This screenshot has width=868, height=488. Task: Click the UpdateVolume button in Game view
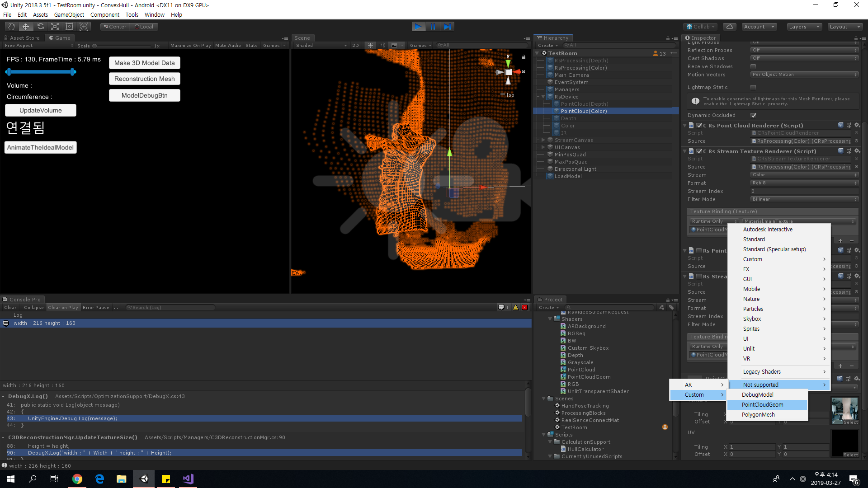(40, 110)
